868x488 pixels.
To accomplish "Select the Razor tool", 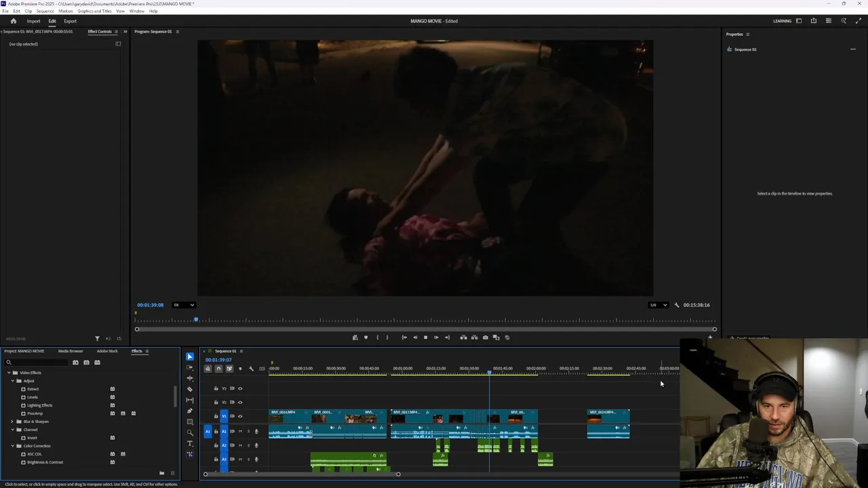I will (190, 389).
